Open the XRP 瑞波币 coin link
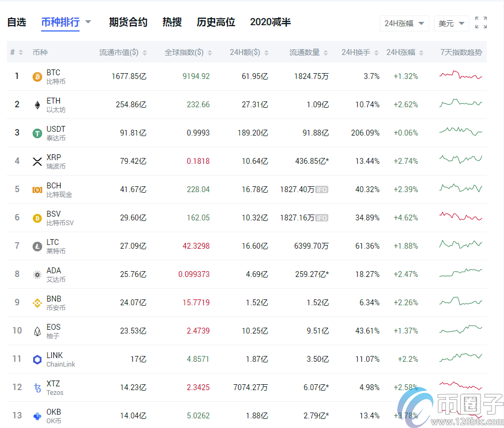The image size is (504, 428). [56, 162]
